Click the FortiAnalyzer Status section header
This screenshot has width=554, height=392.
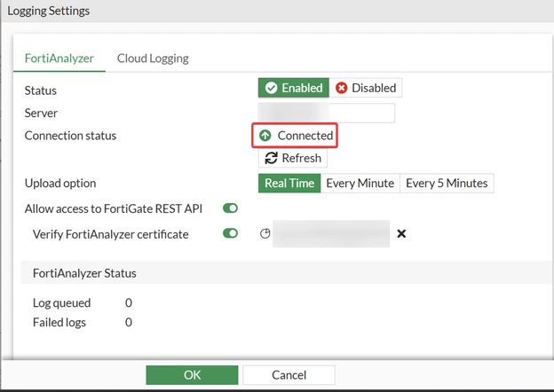click(287, 273)
